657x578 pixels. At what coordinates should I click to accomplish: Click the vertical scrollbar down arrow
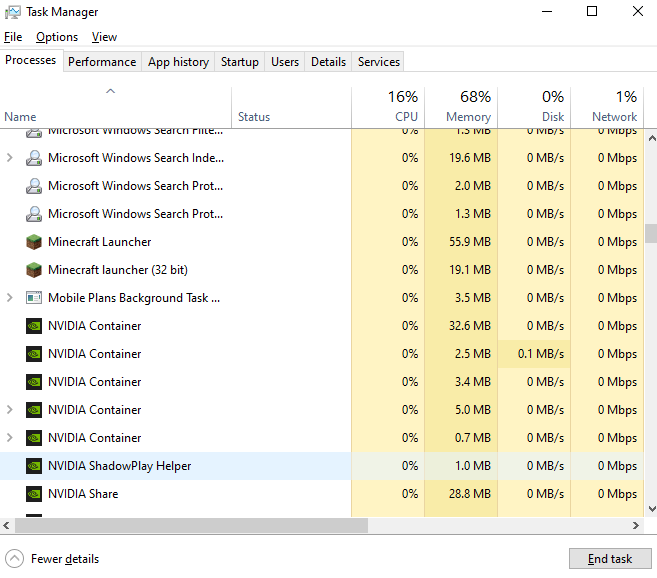pos(650,509)
